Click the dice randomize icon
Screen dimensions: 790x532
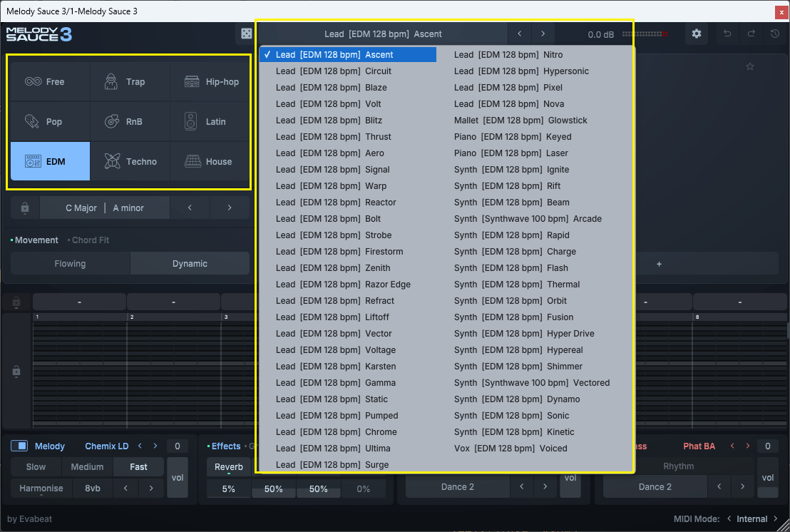pyautogui.click(x=245, y=34)
